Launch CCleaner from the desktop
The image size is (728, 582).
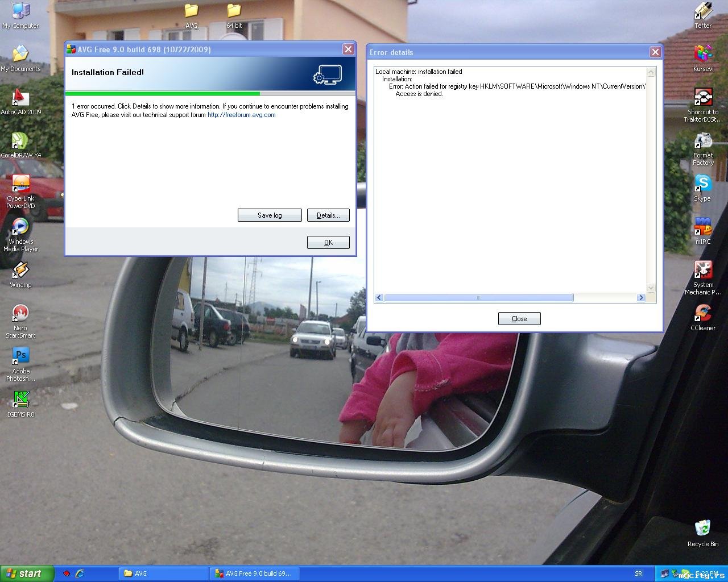tap(703, 318)
